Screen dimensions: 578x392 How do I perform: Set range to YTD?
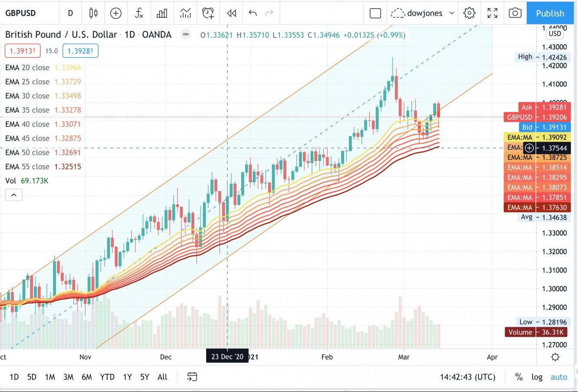point(107,377)
